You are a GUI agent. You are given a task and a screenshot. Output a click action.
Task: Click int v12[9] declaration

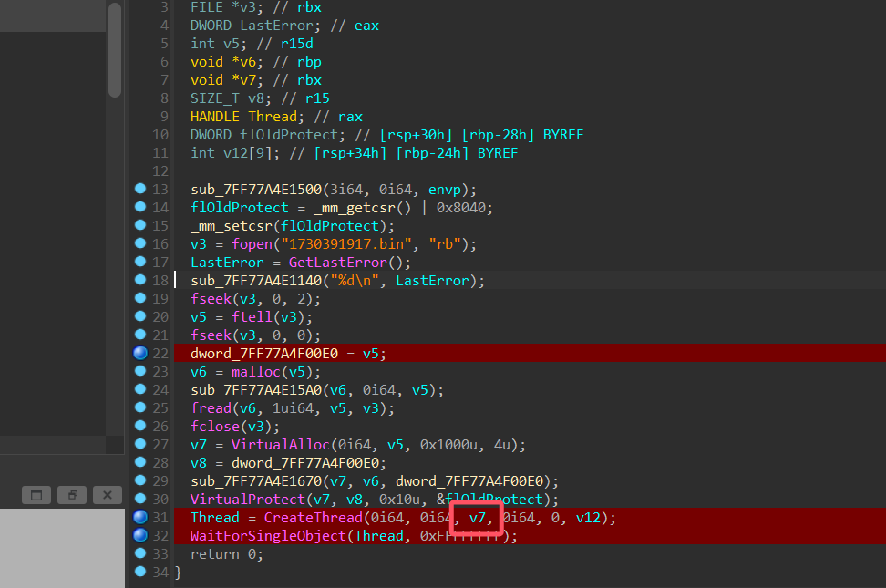(235, 153)
